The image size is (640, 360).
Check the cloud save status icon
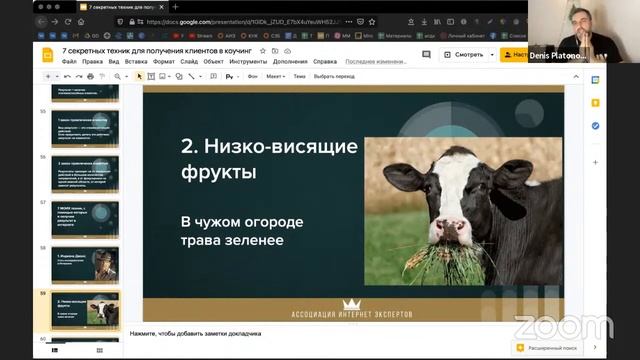288,51
